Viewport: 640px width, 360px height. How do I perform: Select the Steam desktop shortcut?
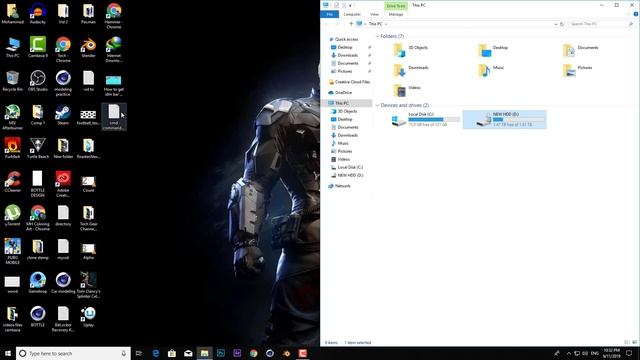point(63,114)
